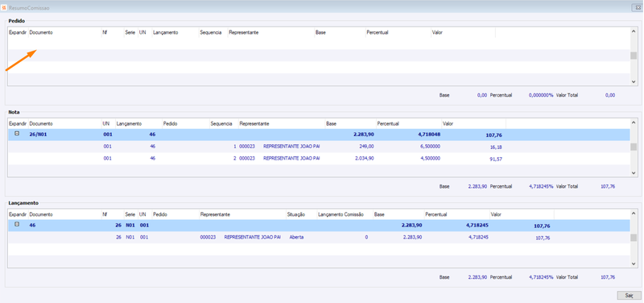Click Nota grid scroll down arrow
Screen dimensions: 644x303
pyautogui.click(x=634, y=173)
